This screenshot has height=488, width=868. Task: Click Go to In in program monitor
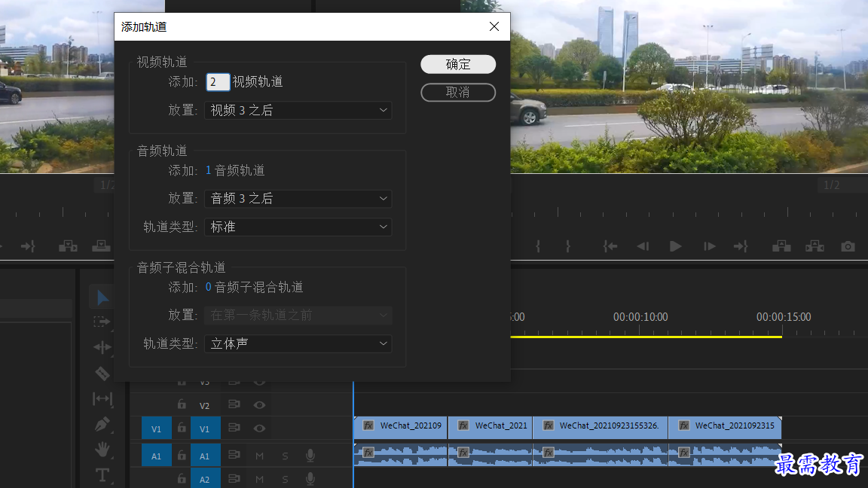tap(610, 246)
